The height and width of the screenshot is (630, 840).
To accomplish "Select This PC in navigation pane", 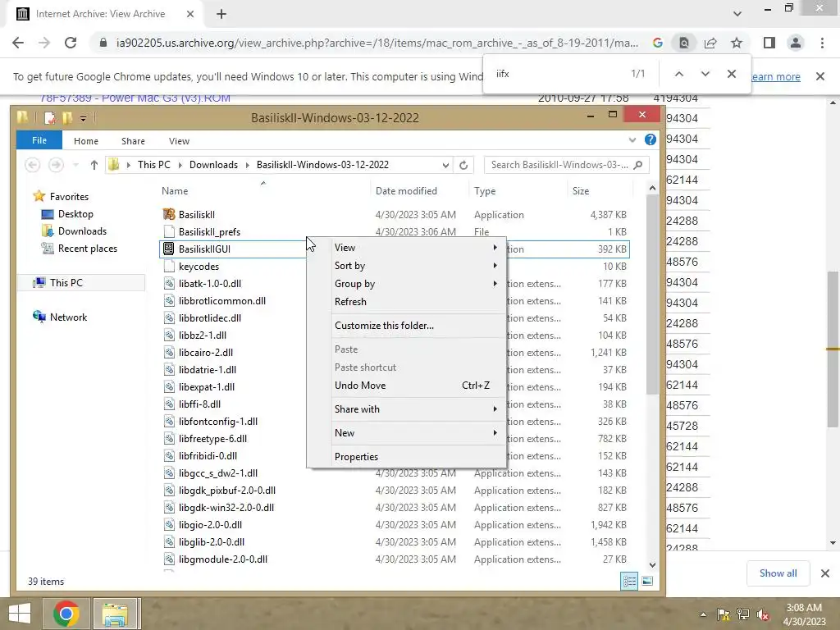I will [x=66, y=283].
